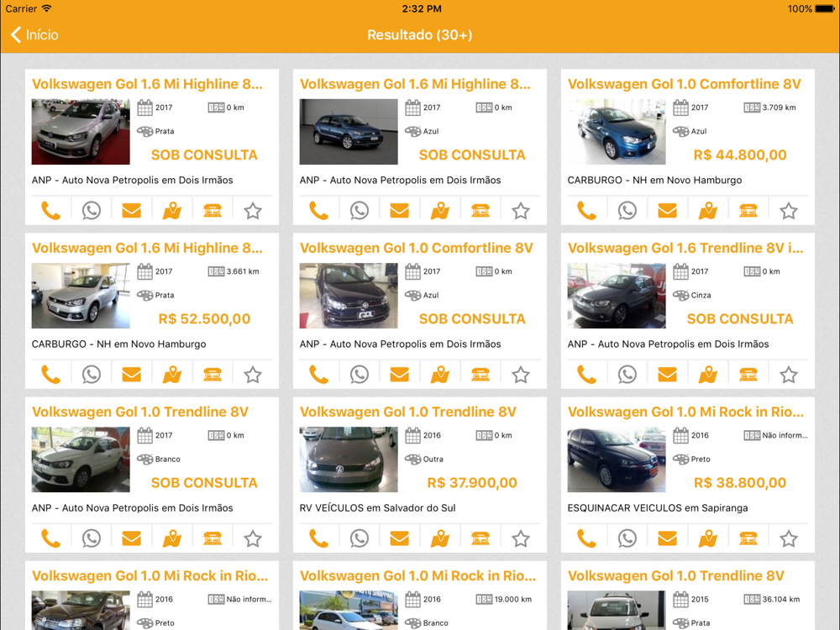
Task: Favorite the Prata 0 km Gol Highline
Action: click(x=253, y=211)
